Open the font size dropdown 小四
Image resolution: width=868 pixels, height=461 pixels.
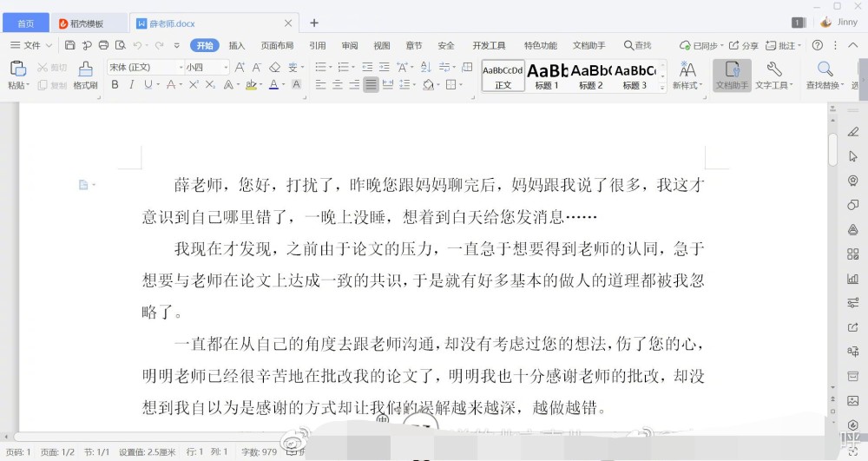[x=207, y=67]
